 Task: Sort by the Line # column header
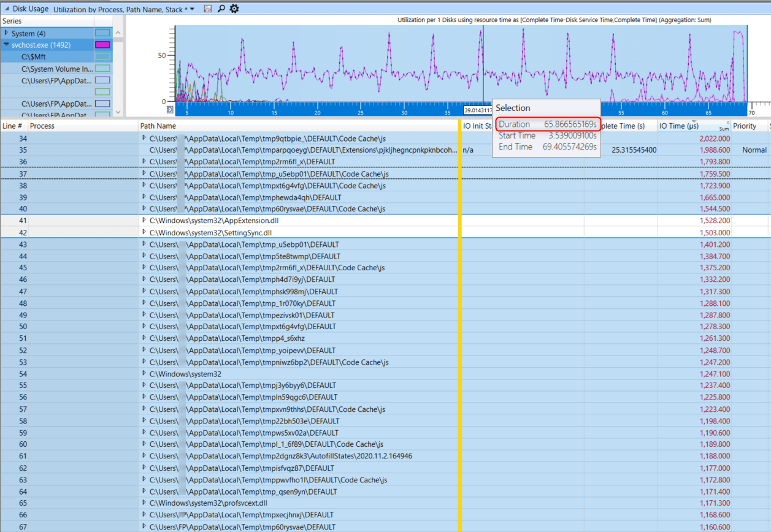click(x=13, y=126)
